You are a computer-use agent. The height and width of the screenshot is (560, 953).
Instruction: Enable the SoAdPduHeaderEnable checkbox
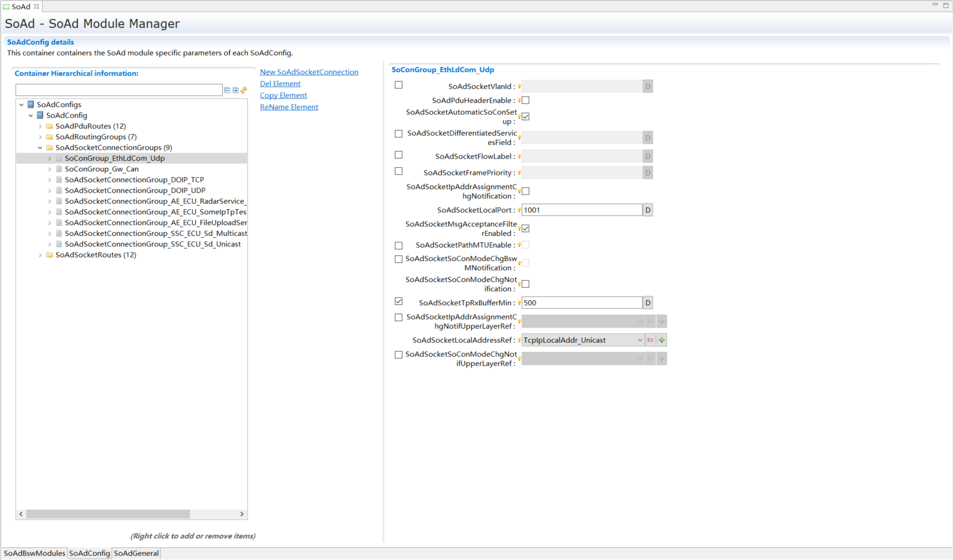525,101
